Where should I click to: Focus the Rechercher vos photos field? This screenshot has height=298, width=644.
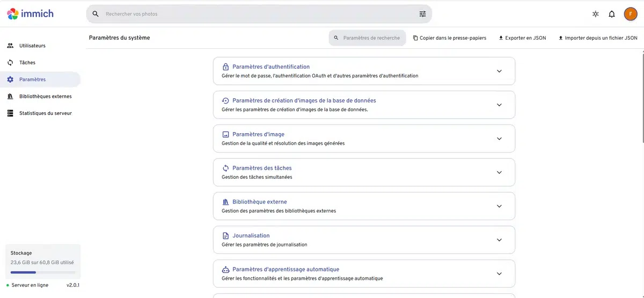[259, 14]
